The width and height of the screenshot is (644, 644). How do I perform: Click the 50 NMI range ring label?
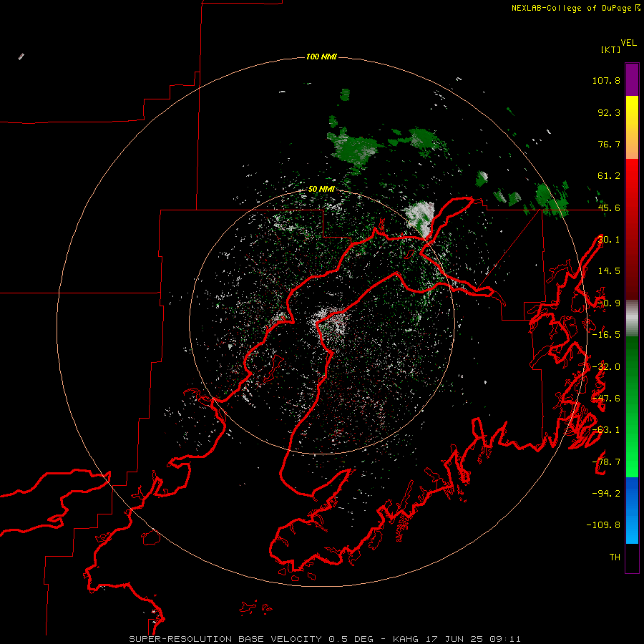coord(321,189)
